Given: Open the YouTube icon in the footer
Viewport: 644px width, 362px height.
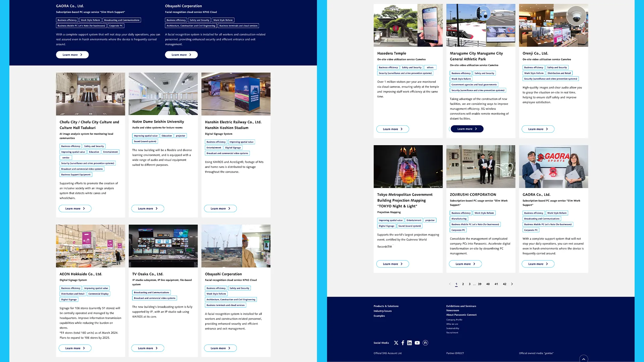Looking at the screenshot, I should [x=417, y=343].
